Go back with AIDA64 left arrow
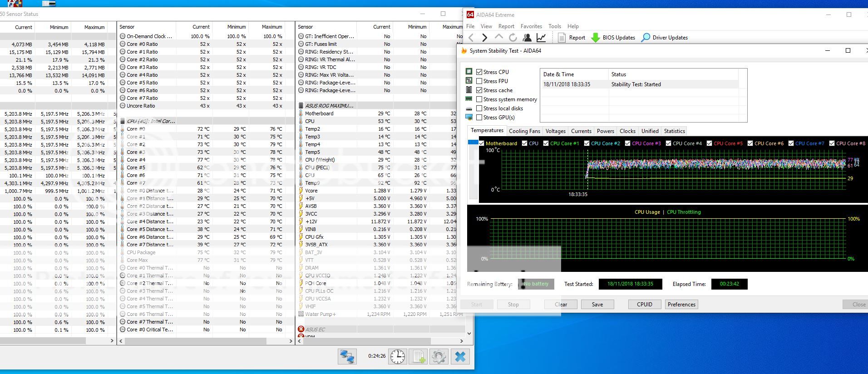The height and width of the screenshot is (374, 868). [x=471, y=38]
